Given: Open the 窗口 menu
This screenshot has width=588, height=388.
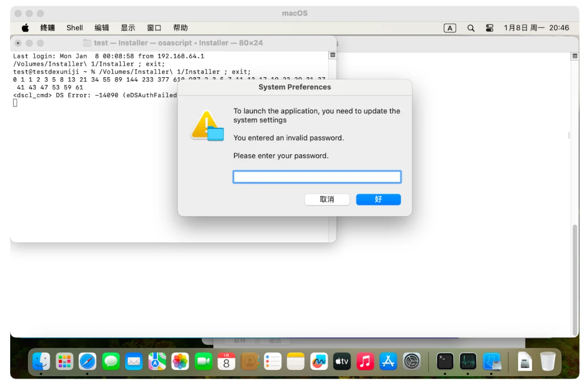Looking at the screenshot, I should pyautogui.click(x=154, y=28).
